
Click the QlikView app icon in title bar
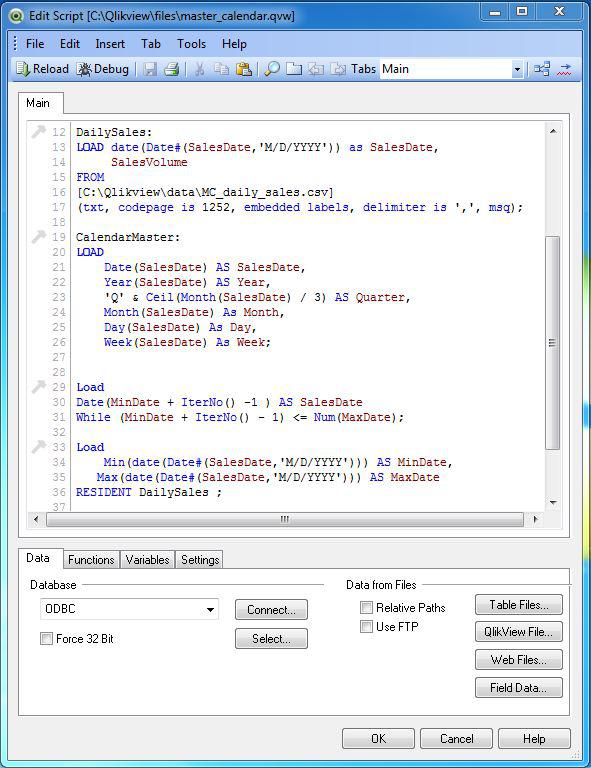(16, 16)
